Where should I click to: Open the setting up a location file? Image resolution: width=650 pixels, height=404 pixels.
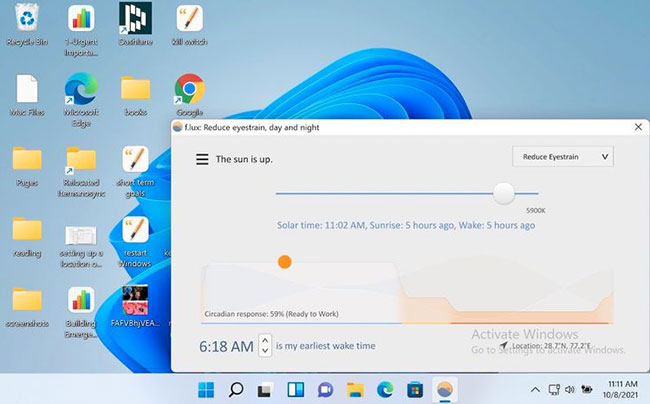81,246
